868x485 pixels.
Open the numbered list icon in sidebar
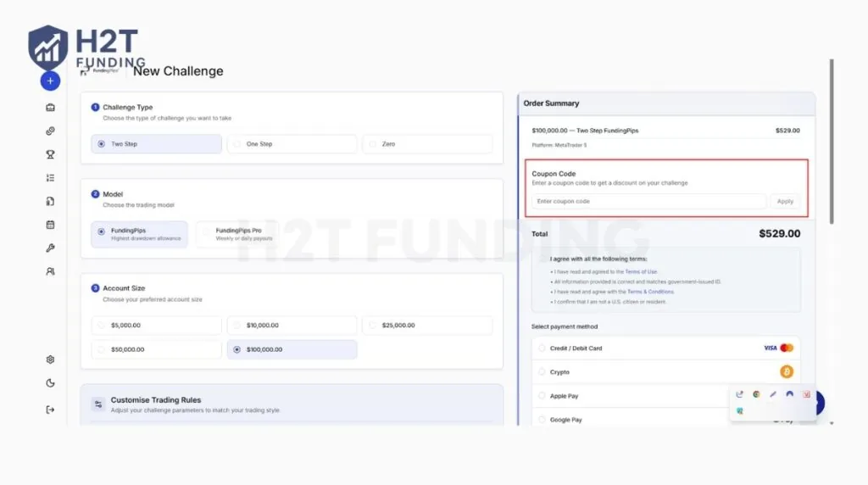pyautogui.click(x=50, y=178)
